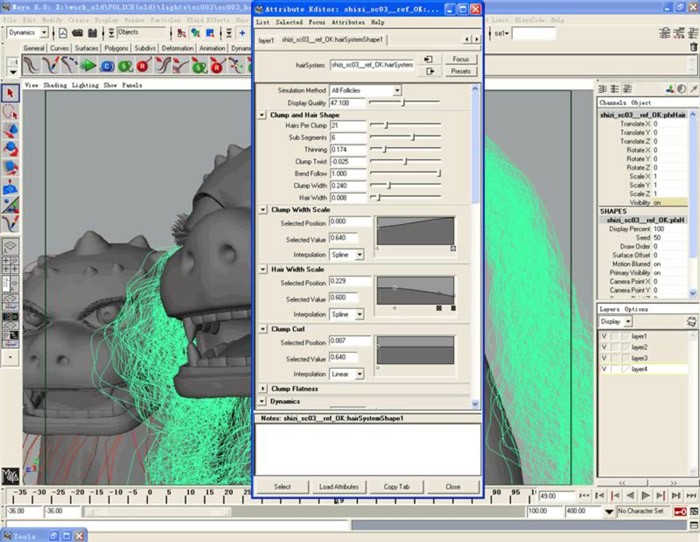The width and height of the screenshot is (700, 542).
Task: Click the Open Scene folder icon
Action: [78, 33]
